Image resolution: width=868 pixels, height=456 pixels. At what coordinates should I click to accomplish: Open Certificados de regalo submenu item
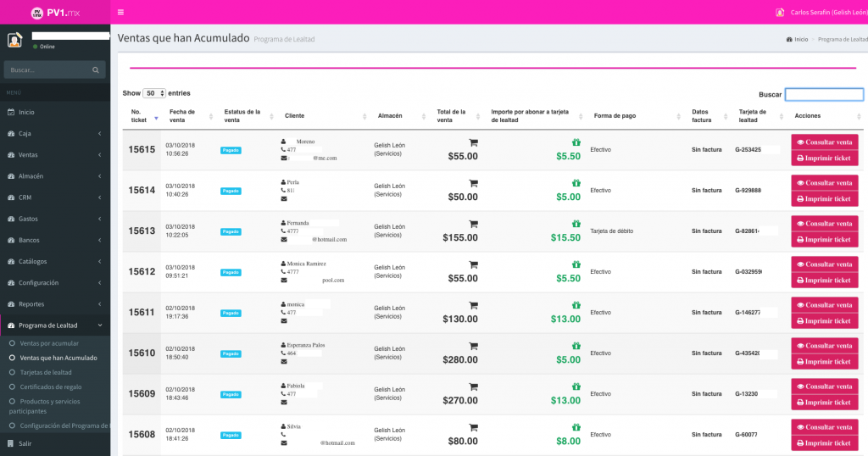click(51, 386)
